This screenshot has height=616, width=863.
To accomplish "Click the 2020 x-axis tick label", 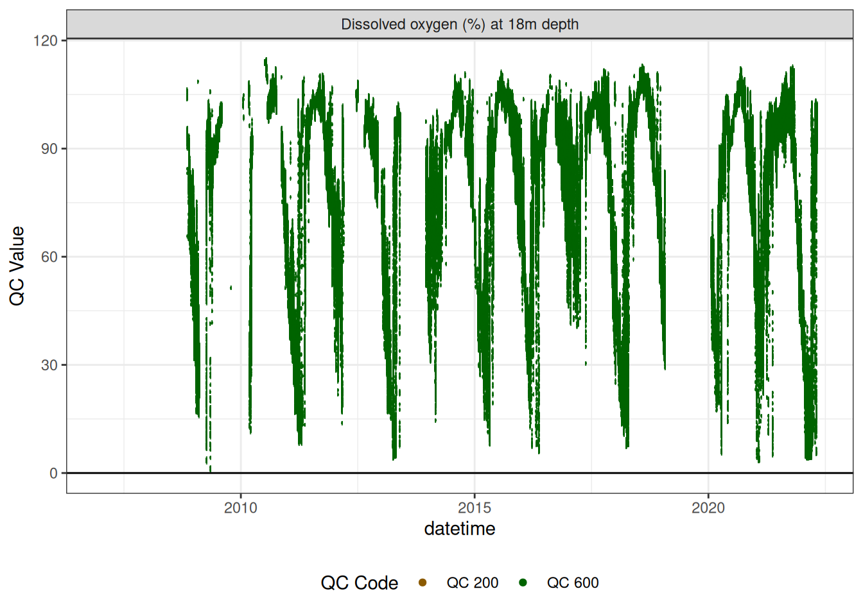I will coord(708,508).
